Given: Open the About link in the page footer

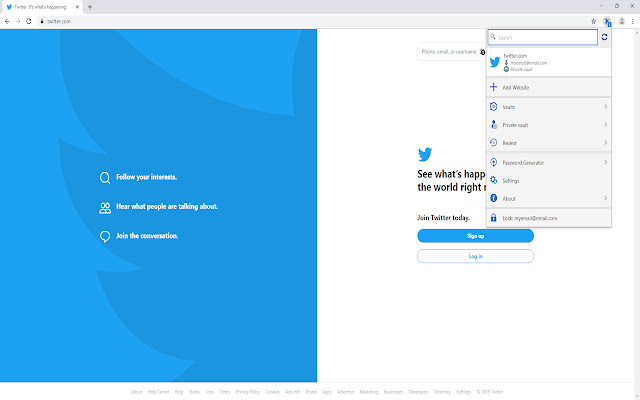Looking at the screenshot, I should pyautogui.click(x=136, y=392).
